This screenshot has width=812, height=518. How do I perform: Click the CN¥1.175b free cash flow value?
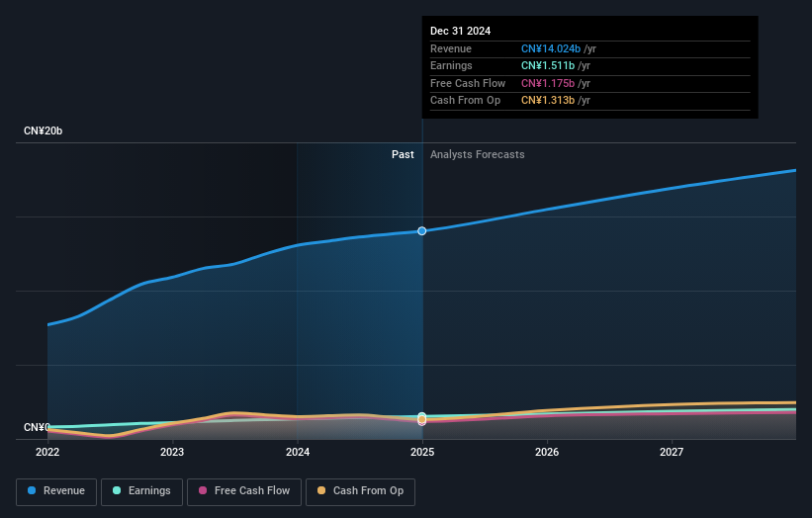[548, 83]
